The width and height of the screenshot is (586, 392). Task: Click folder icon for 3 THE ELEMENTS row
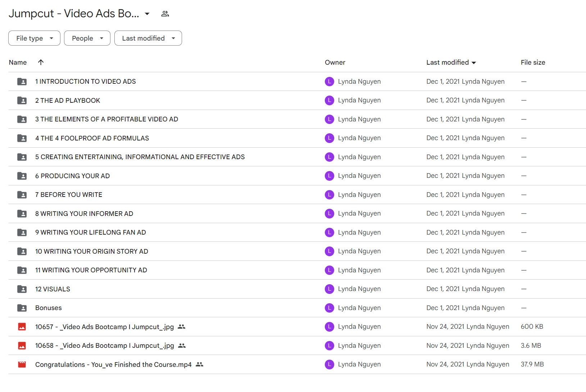click(x=22, y=119)
